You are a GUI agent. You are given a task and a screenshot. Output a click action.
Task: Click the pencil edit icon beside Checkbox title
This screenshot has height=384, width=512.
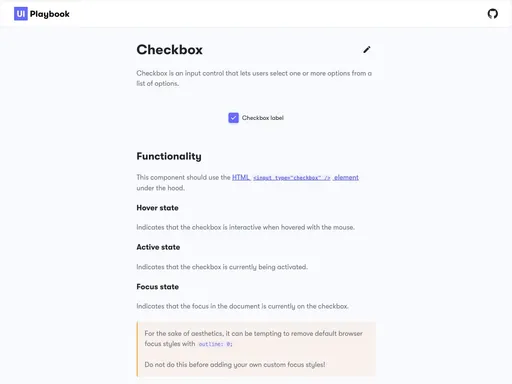[367, 50]
